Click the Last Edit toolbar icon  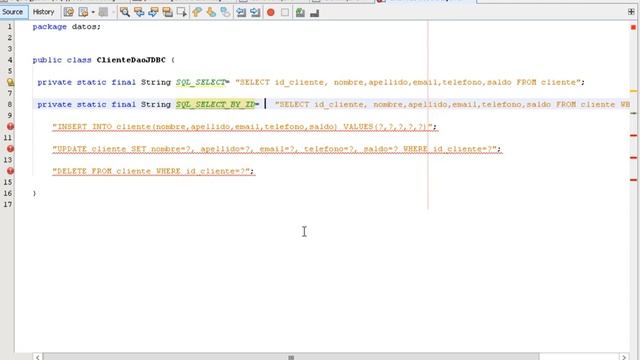pyautogui.click(x=69, y=12)
